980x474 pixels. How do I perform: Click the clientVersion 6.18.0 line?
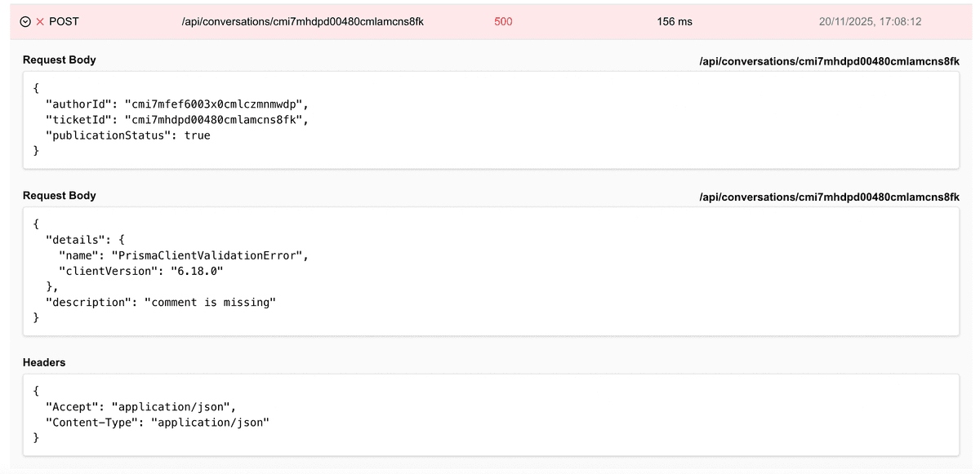tap(140, 271)
